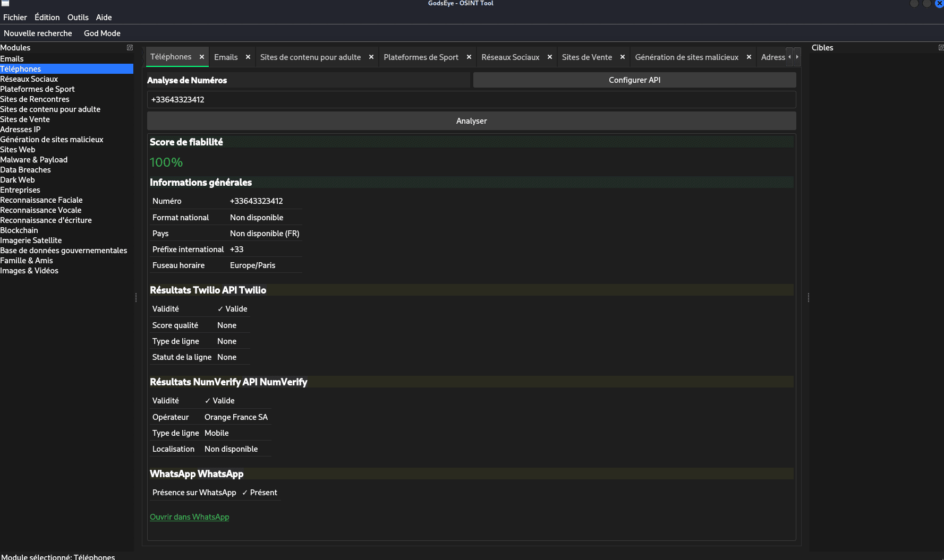Select Dark Web module
944x560 pixels.
[x=66, y=180]
